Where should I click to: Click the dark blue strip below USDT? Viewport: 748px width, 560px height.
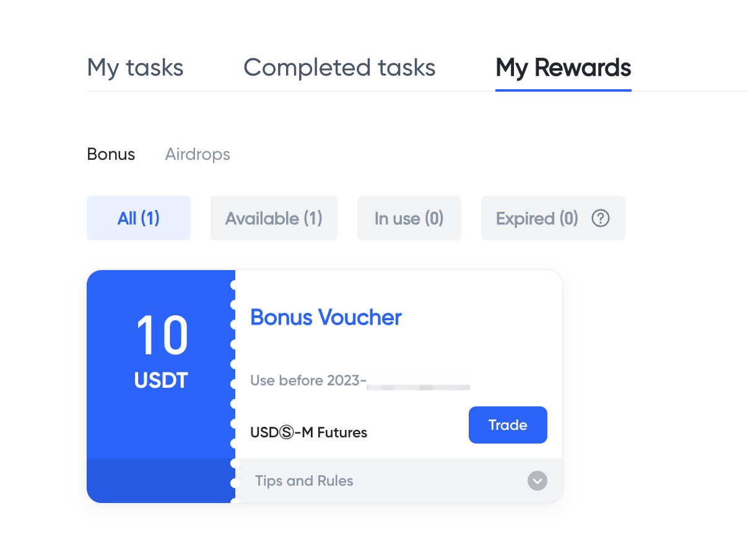[161, 481]
